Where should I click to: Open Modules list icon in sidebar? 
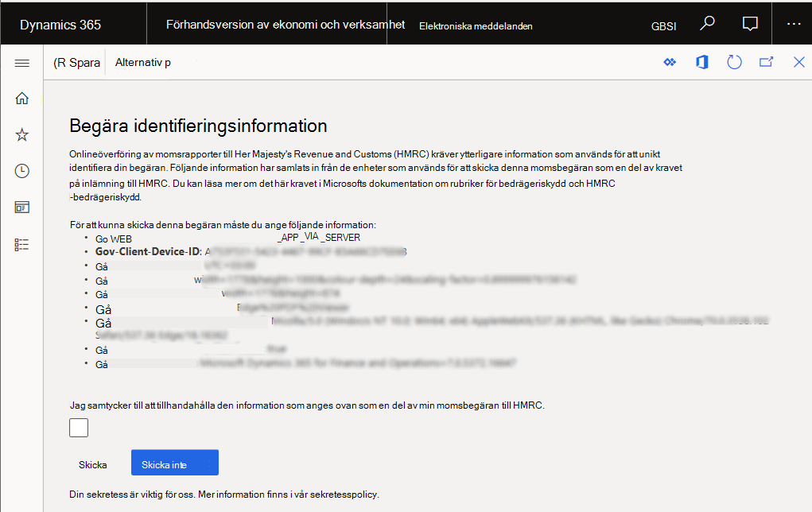[21, 244]
